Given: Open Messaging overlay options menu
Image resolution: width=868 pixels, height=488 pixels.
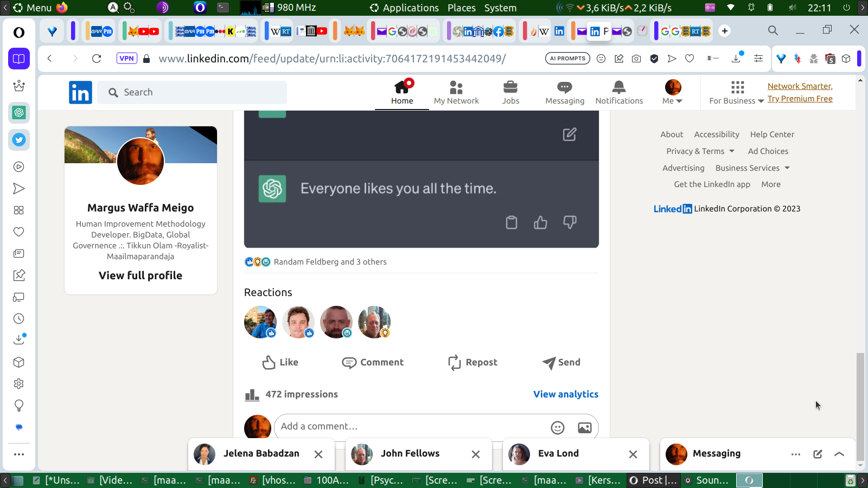Looking at the screenshot, I should 796,454.
